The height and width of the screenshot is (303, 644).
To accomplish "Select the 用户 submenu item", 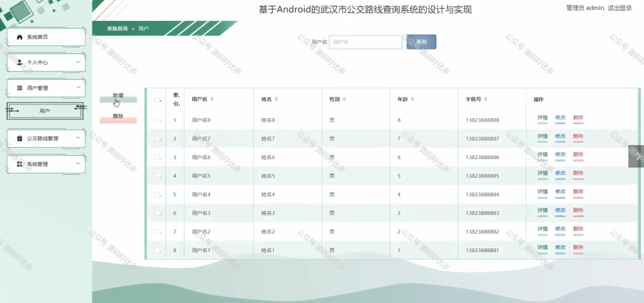I will point(45,111).
